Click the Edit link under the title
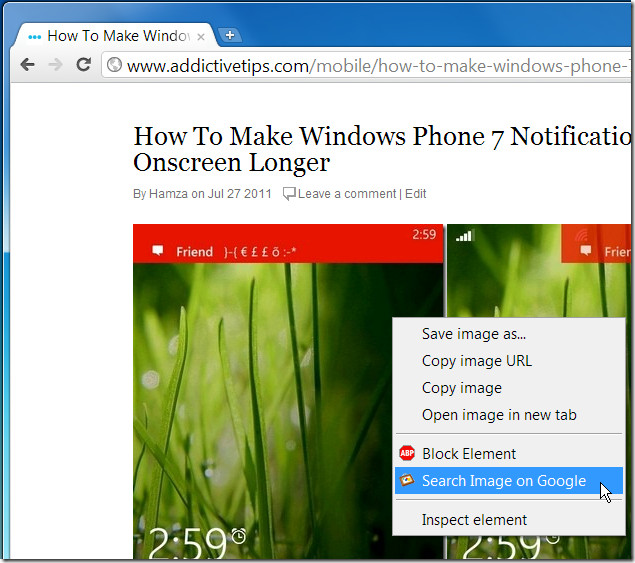The image size is (635, 563). click(416, 194)
